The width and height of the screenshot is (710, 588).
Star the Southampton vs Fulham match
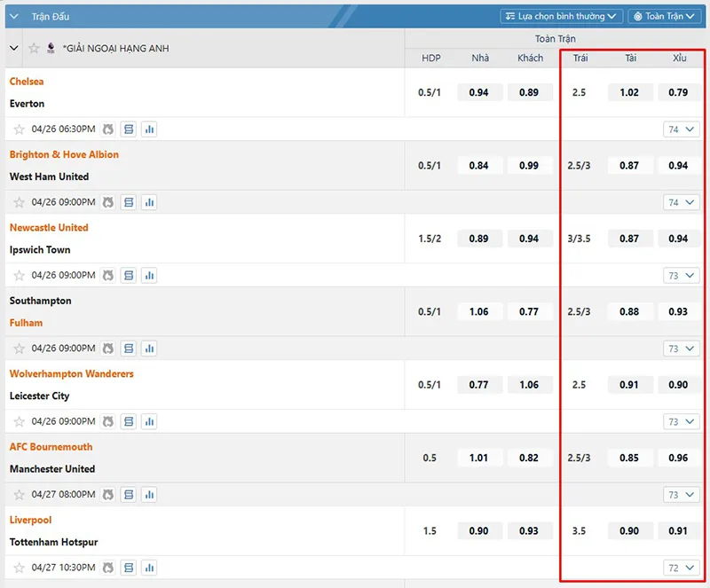19,349
